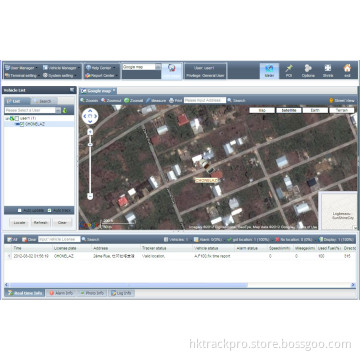Open the User Manager menu
The height and width of the screenshot is (360, 360).
22,67
